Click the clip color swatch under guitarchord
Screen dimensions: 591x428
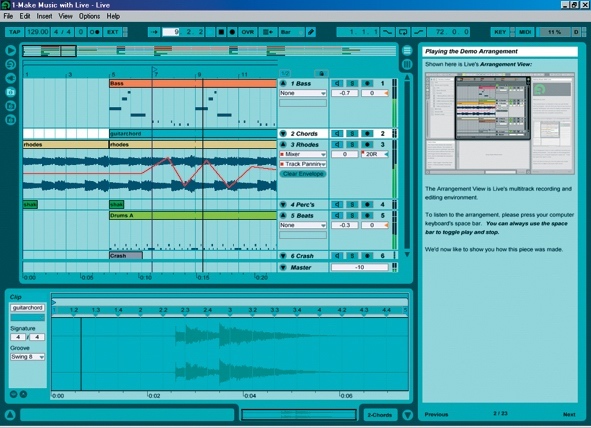pos(27,318)
